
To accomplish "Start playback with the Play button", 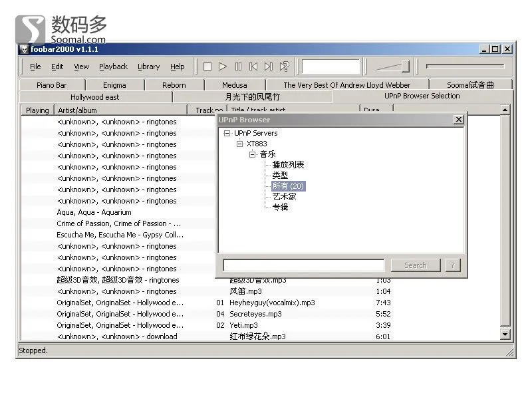I will pyautogui.click(x=223, y=66).
